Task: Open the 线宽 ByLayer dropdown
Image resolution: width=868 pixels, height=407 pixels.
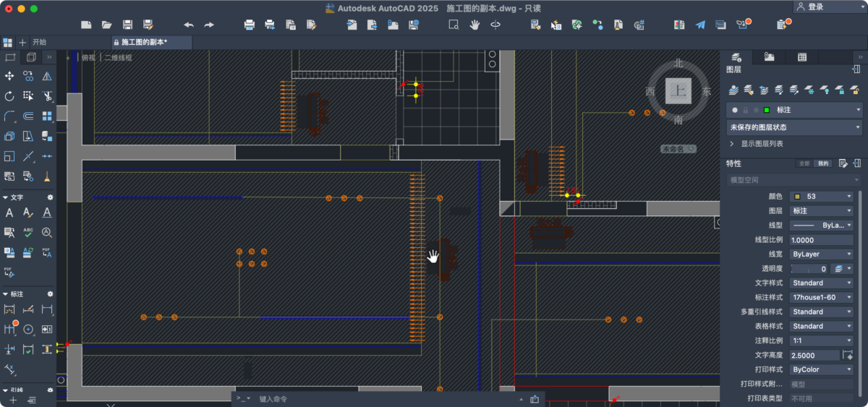Action: (x=822, y=254)
